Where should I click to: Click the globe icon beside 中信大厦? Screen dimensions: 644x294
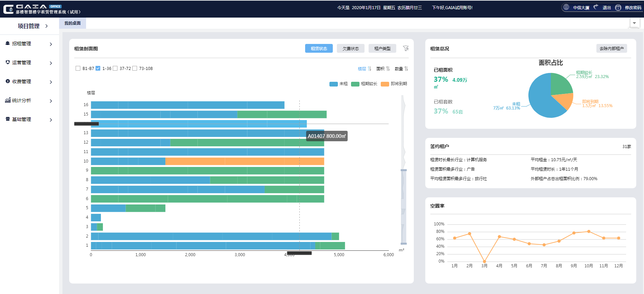(x=566, y=7)
